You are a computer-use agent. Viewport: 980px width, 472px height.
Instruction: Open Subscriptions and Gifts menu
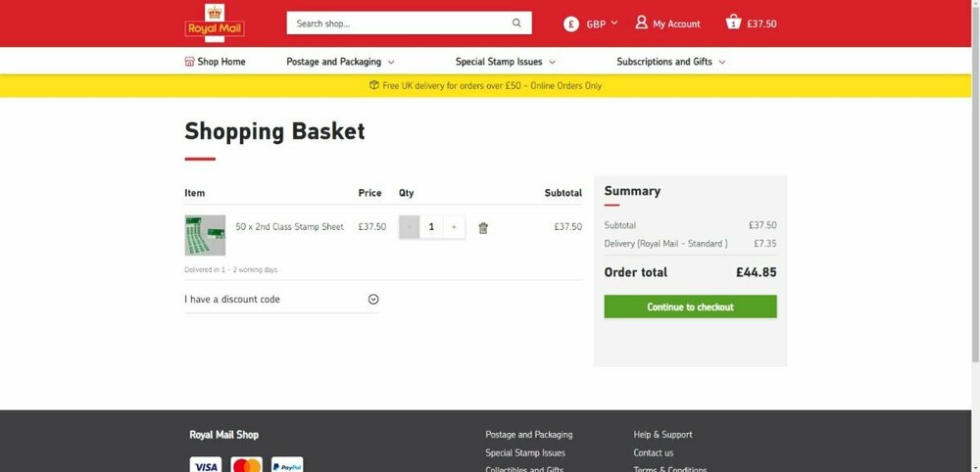[x=671, y=62]
